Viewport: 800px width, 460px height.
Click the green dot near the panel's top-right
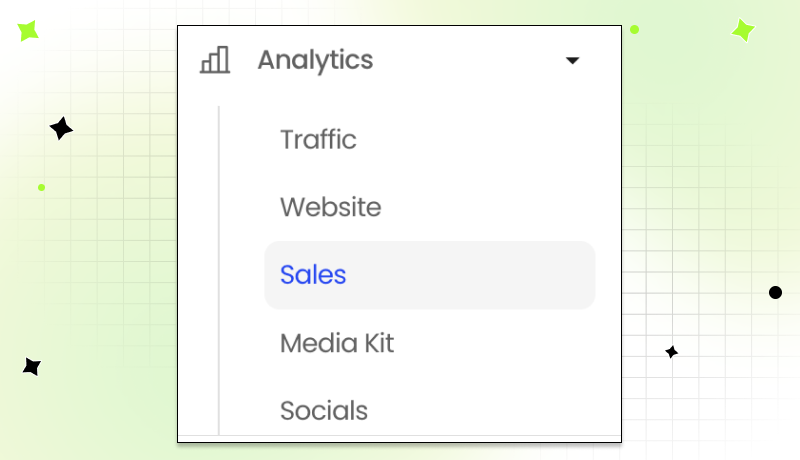634,30
